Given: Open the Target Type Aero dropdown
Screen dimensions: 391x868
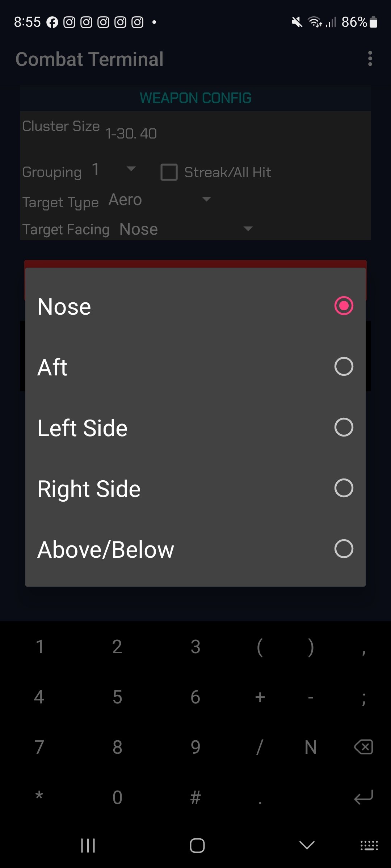Looking at the screenshot, I should point(159,200).
